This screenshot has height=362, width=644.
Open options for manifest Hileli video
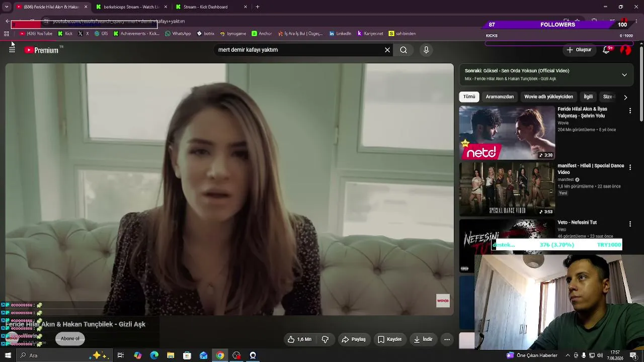pos(630,167)
